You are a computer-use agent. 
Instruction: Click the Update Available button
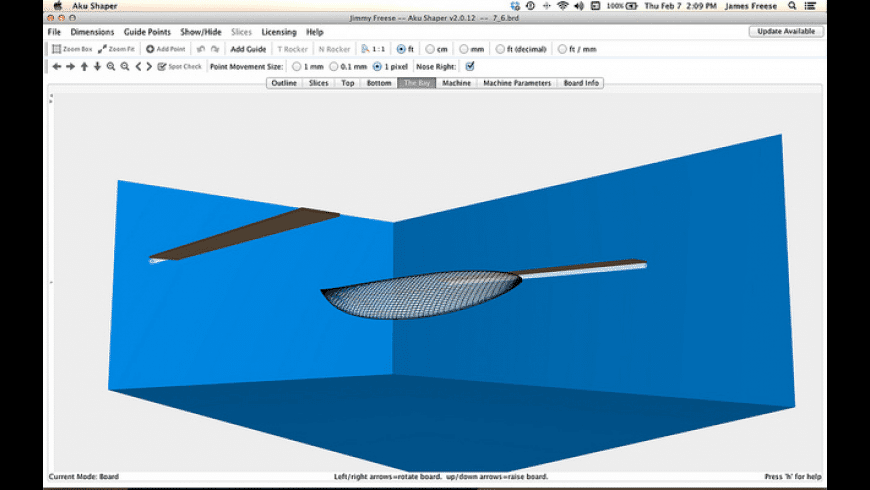click(x=786, y=32)
